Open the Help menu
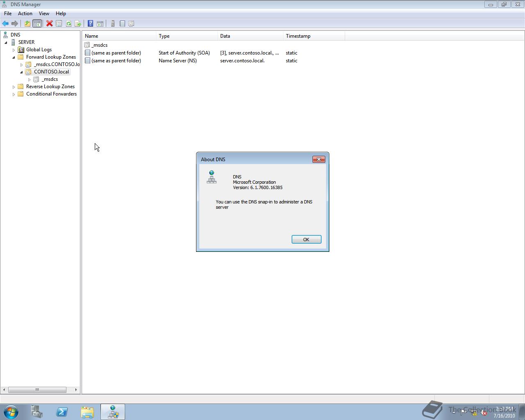Viewport: 525px width, 420px height. [x=61, y=14]
